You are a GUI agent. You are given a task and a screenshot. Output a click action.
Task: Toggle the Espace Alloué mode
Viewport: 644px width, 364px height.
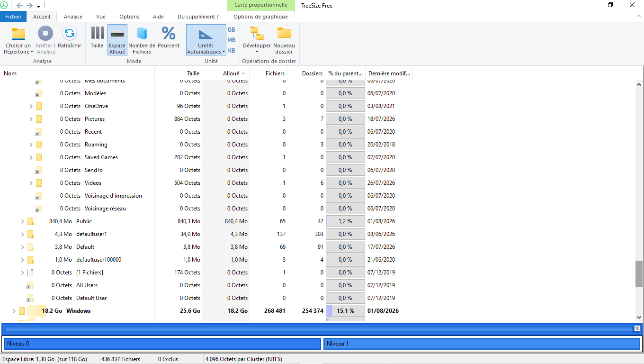[117, 39]
